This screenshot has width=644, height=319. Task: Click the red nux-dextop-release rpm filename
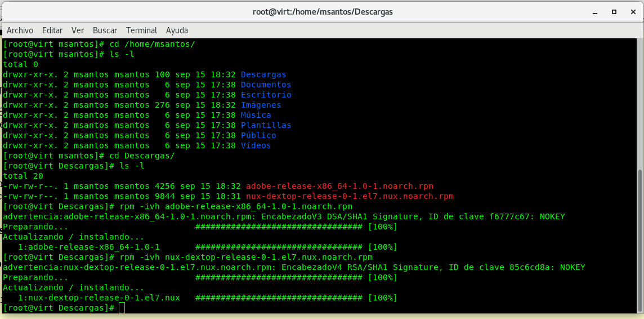click(x=350, y=196)
